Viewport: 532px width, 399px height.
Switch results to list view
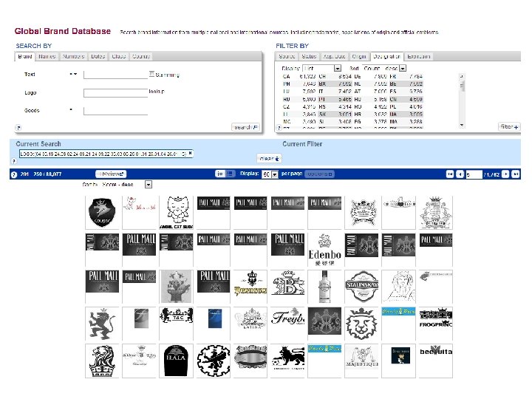click(x=220, y=174)
